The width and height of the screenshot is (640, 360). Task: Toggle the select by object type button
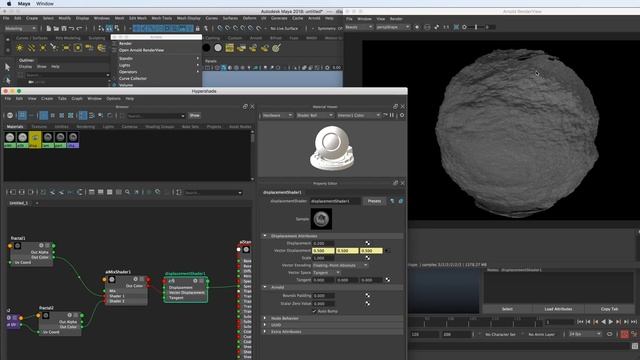tap(109, 28)
